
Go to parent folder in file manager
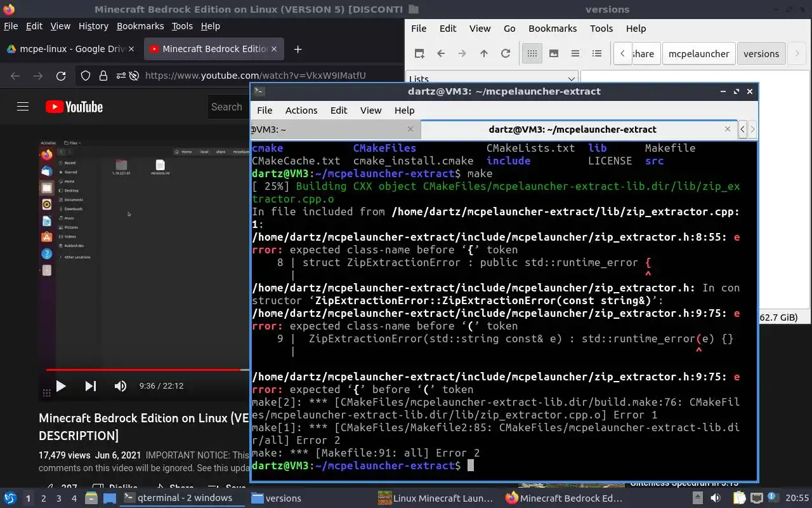click(x=484, y=53)
